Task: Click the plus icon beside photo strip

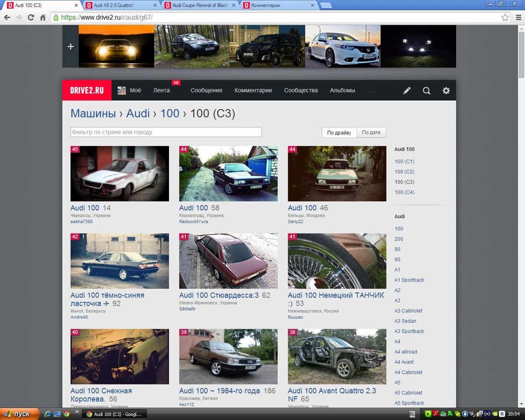Action: 71,46
